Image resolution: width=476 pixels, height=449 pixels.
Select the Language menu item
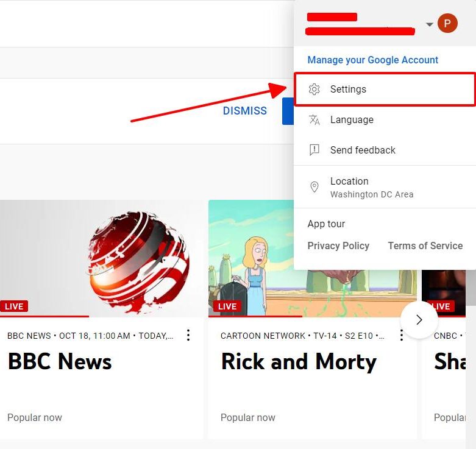pyautogui.click(x=385, y=120)
